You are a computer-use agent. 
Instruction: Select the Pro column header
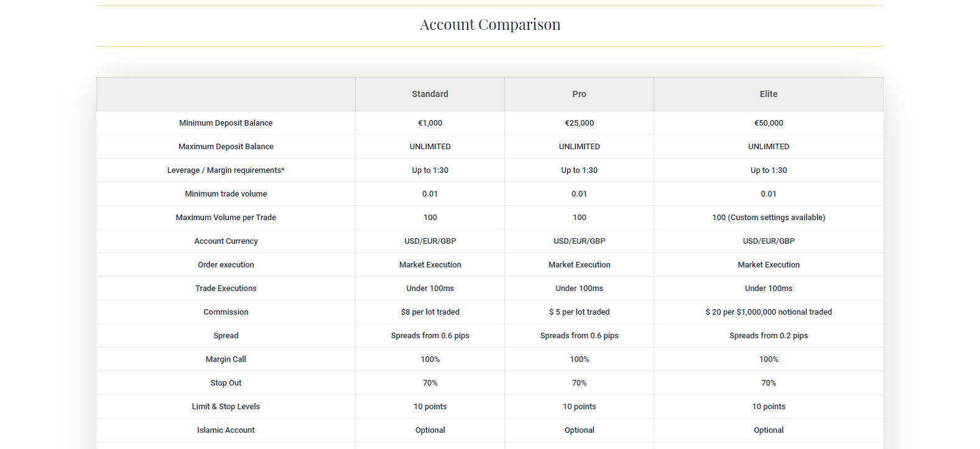pos(579,94)
